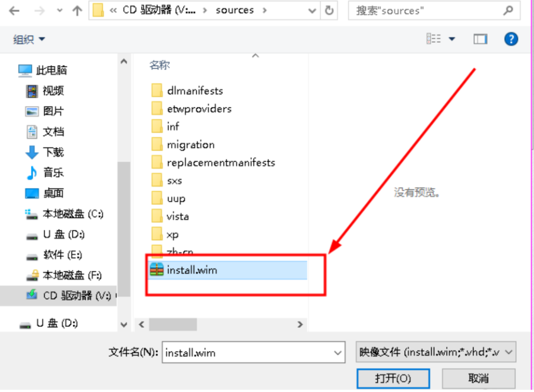Screen dimensions: 534x392
Task: Open the file type filter dropdown
Action: (435, 352)
